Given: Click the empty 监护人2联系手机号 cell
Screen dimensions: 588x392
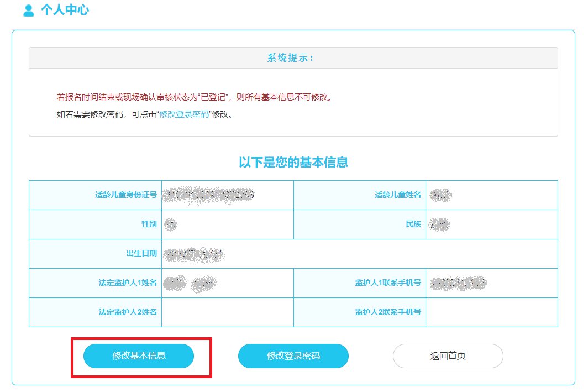Looking at the screenshot, I should point(492,312).
